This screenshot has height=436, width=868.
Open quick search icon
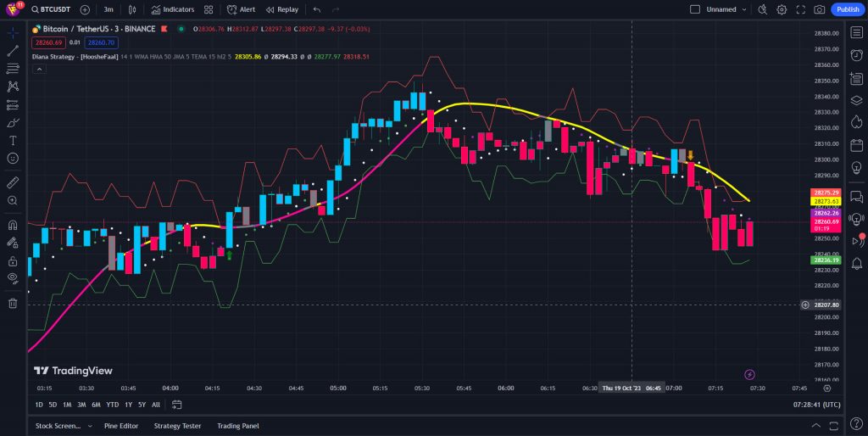point(762,9)
